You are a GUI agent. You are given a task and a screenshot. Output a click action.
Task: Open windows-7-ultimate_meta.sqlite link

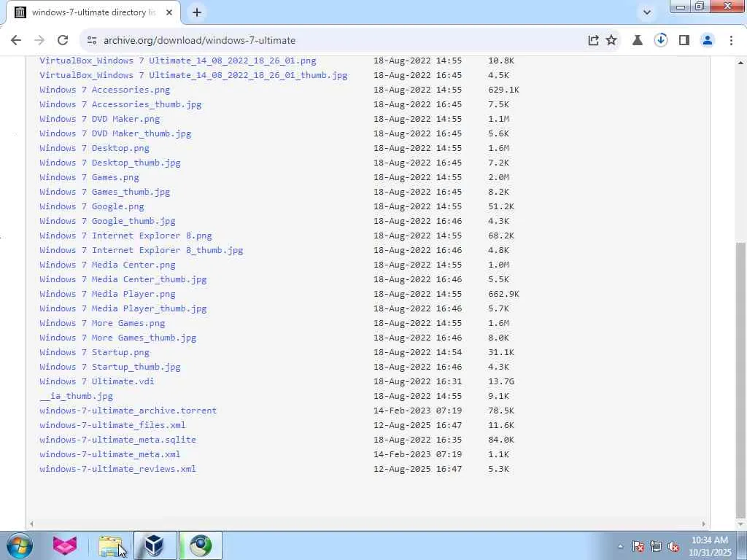pos(117,440)
